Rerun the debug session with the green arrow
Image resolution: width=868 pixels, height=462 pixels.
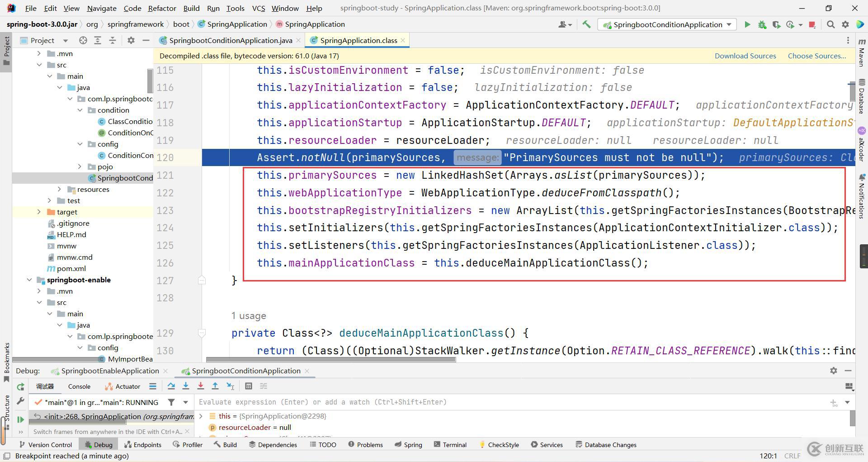(x=20, y=387)
